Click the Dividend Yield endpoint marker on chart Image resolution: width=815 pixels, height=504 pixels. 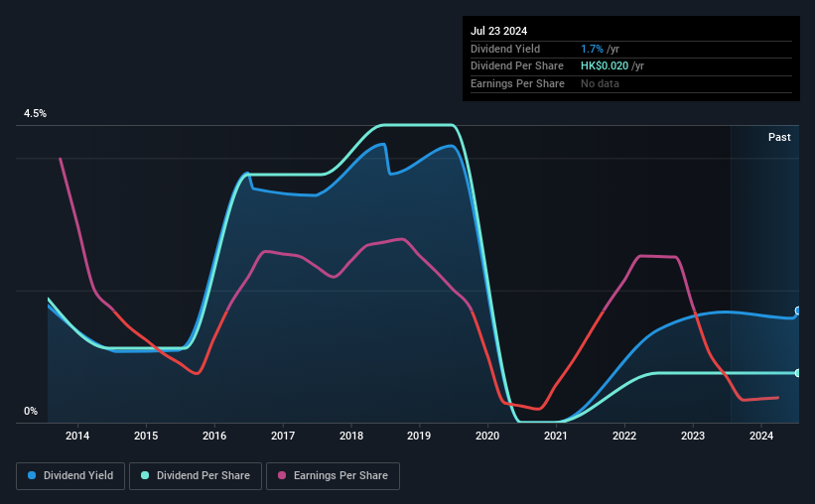tap(798, 311)
